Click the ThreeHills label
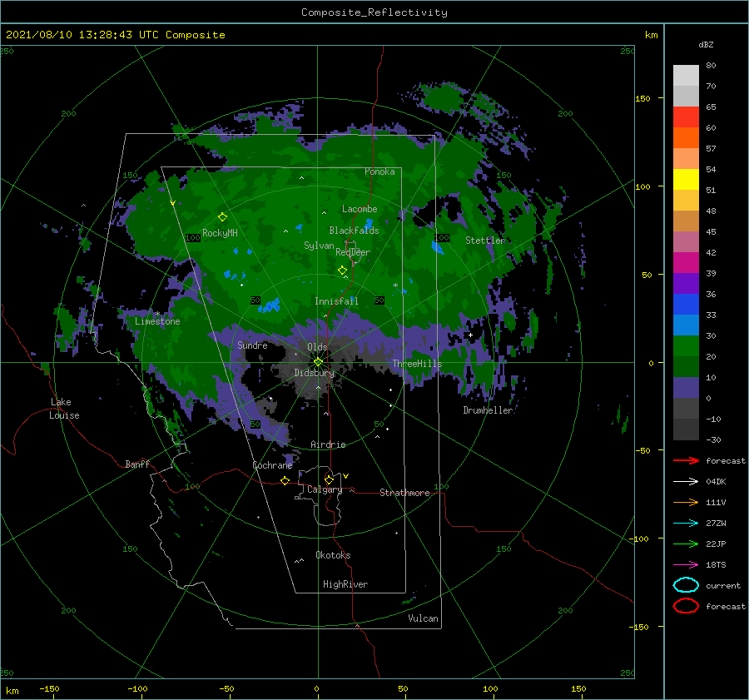Viewport: 749px width, 700px height. 417,364
